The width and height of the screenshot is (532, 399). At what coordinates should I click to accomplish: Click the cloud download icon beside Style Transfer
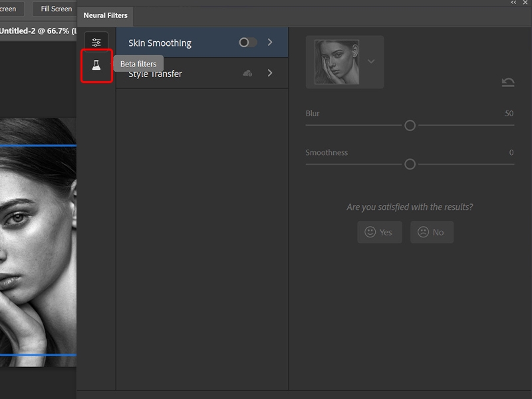(x=247, y=74)
